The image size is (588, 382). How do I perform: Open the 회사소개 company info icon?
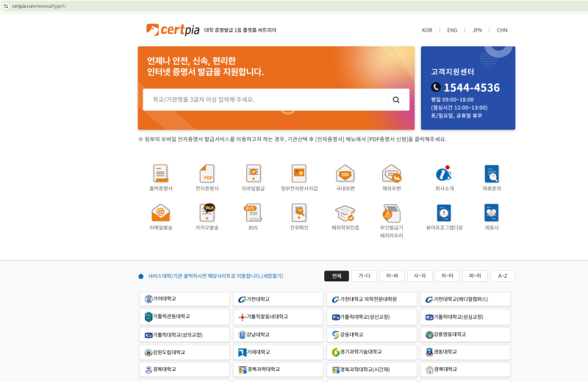pos(445,173)
